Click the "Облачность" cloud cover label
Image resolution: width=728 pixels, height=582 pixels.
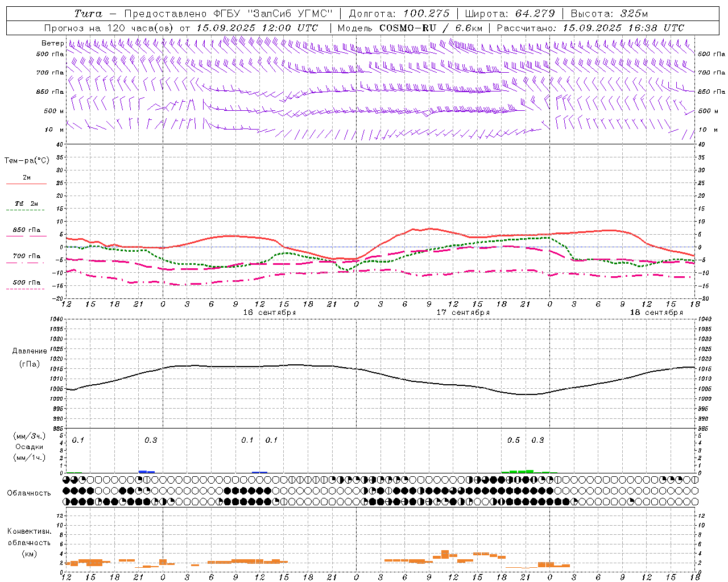29,493
